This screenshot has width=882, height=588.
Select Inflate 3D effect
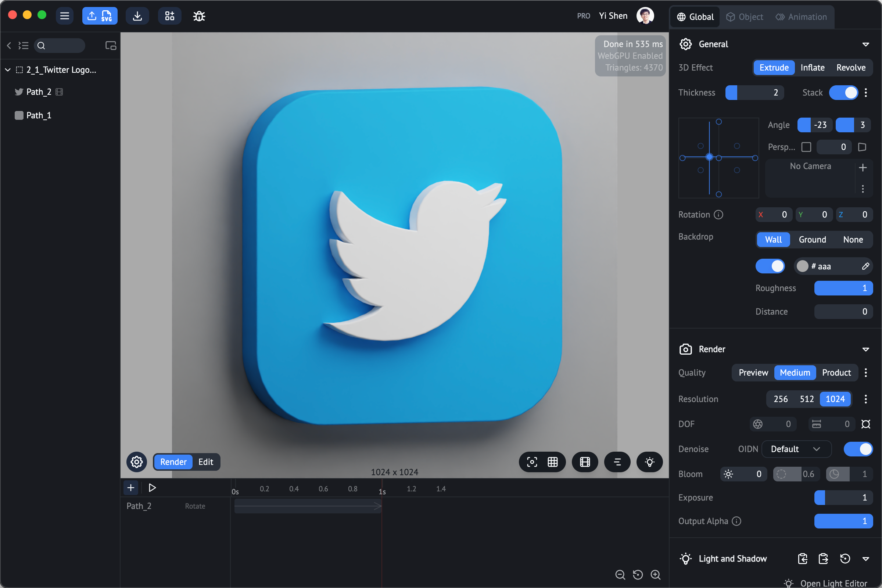(x=812, y=68)
